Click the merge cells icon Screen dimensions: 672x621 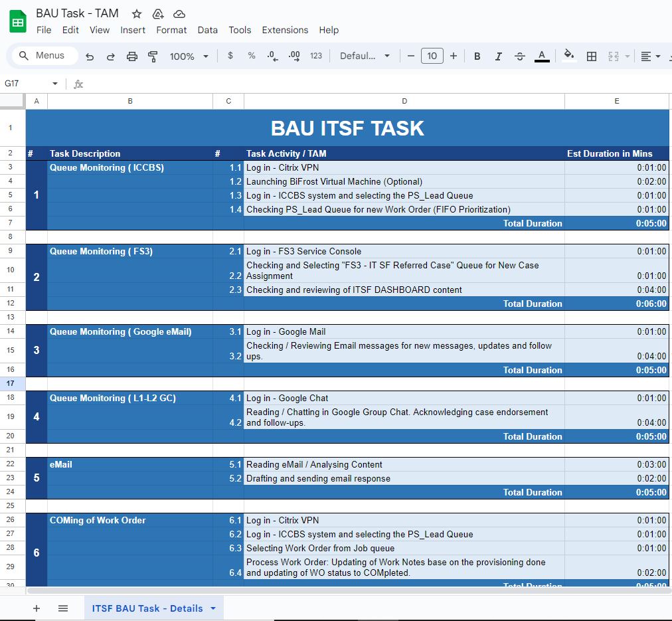point(614,56)
